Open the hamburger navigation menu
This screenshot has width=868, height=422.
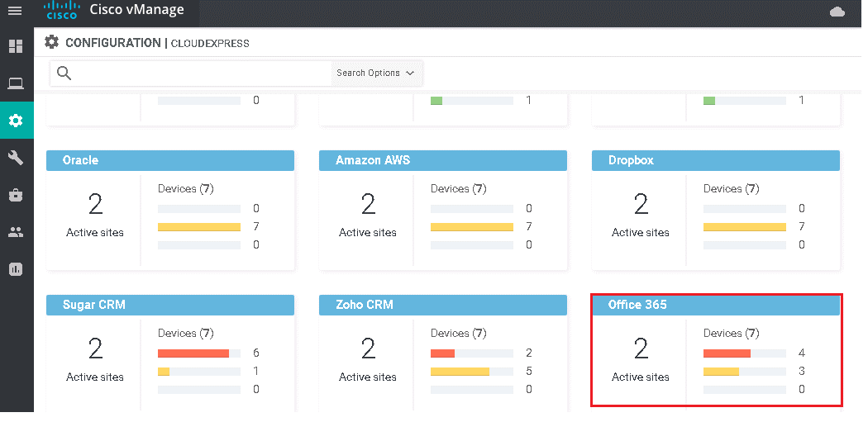[16, 11]
